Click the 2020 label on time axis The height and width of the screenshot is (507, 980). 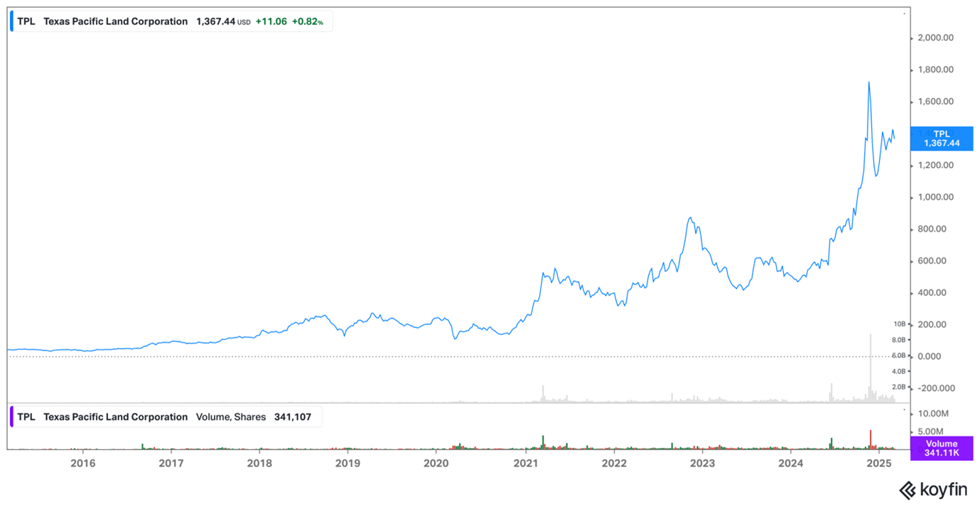(x=436, y=464)
